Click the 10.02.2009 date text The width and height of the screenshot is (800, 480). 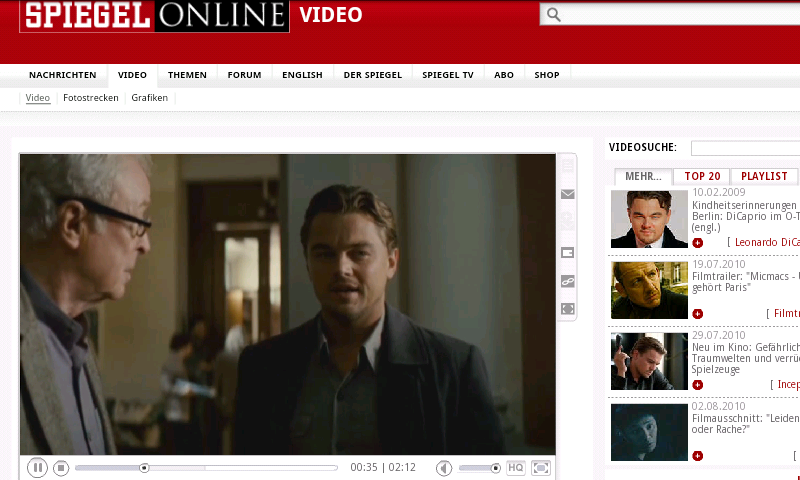(x=718, y=192)
